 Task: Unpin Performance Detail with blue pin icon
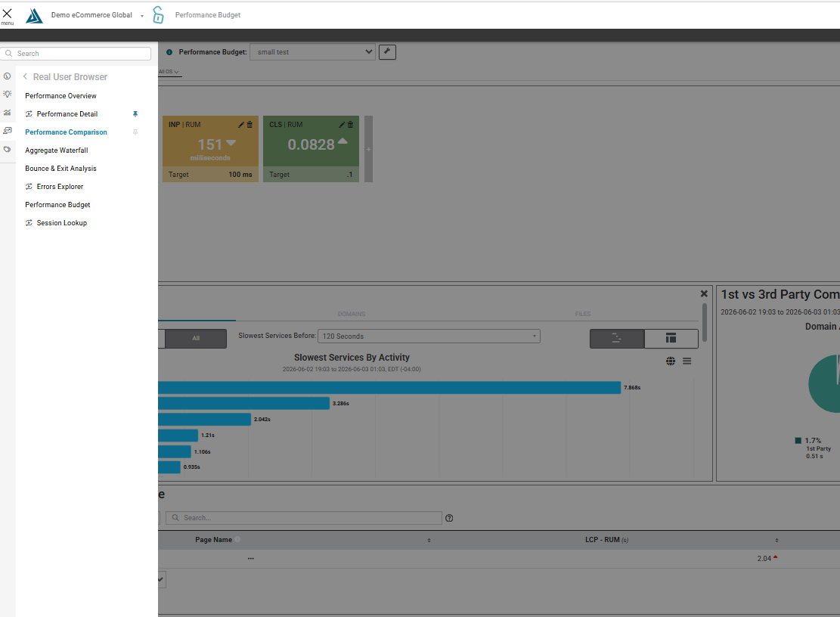coord(135,114)
